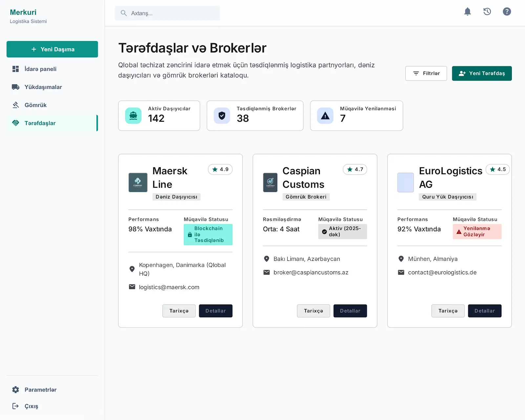Click the search magnifier icon
Viewport: 525px width, 420px height.
[x=124, y=13]
